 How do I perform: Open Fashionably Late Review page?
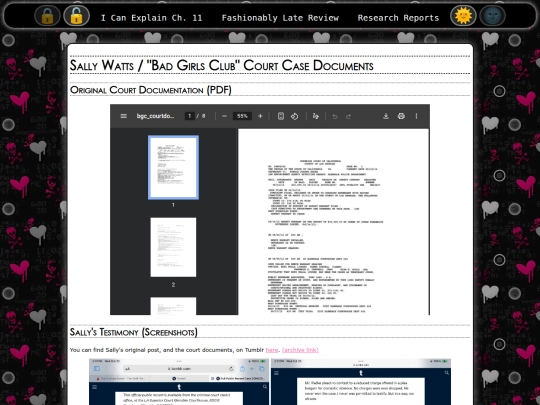[280, 18]
